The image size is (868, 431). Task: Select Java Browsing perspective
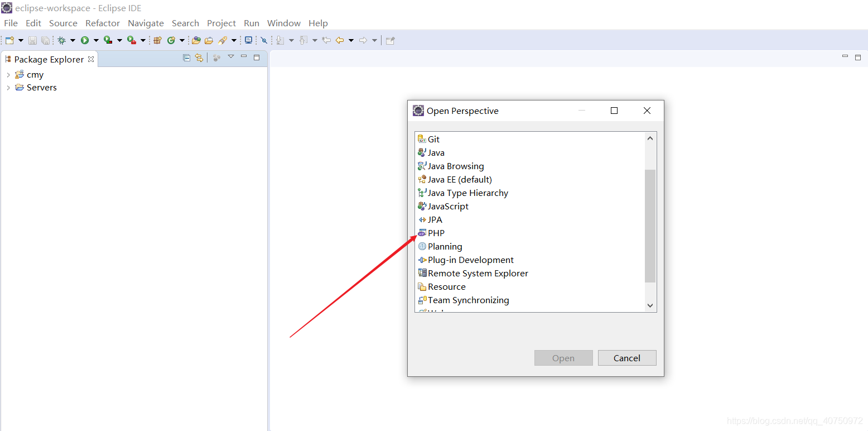pyautogui.click(x=456, y=166)
